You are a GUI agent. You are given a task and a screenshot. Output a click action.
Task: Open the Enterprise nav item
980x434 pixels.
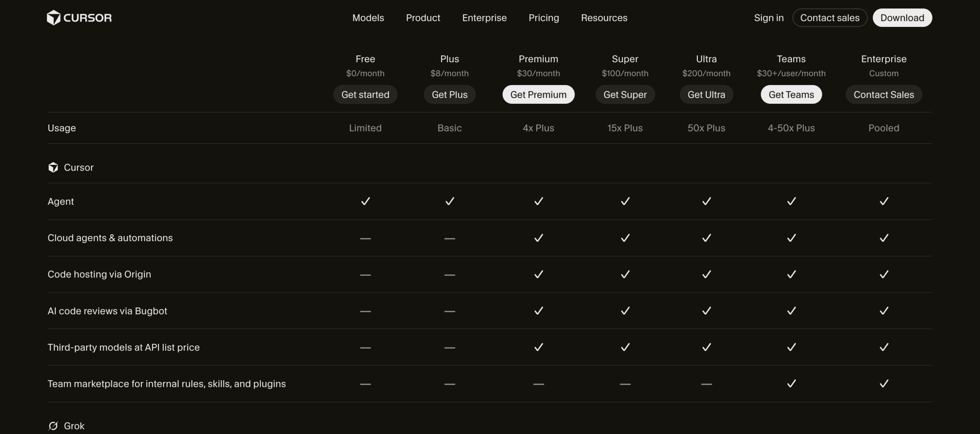pyautogui.click(x=484, y=18)
